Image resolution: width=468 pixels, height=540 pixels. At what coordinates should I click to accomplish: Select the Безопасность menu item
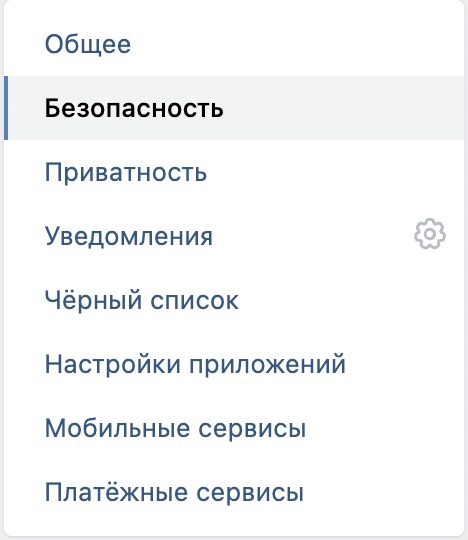point(234,108)
